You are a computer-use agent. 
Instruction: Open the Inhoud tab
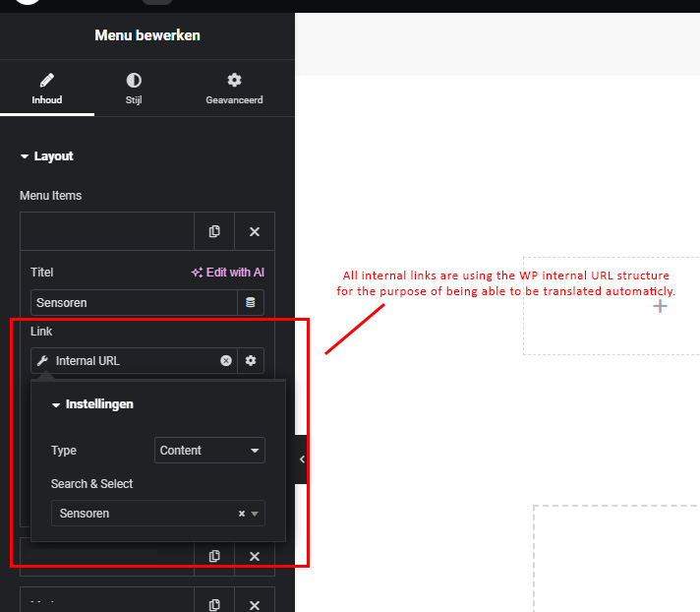[47, 89]
